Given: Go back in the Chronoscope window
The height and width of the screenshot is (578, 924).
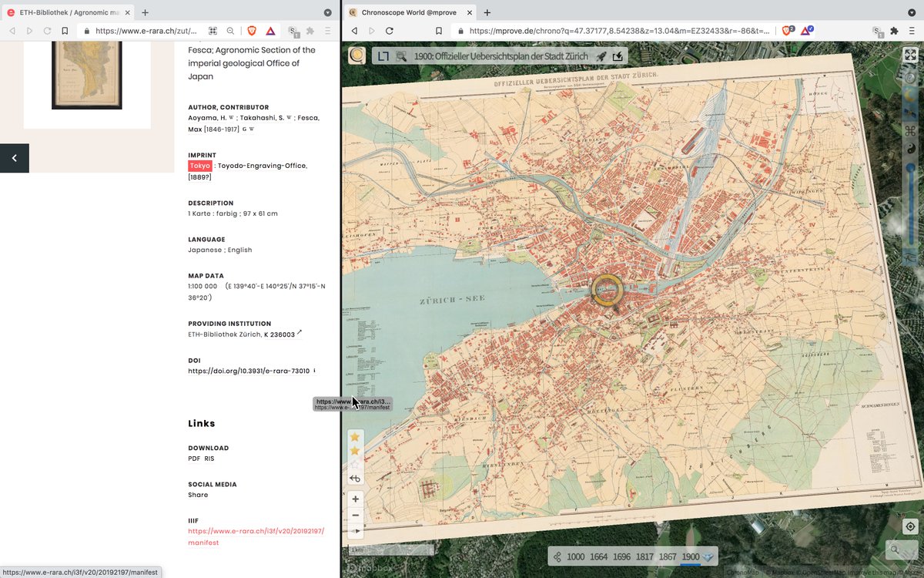Looking at the screenshot, I should pyautogui.click(x=354, y=31).
